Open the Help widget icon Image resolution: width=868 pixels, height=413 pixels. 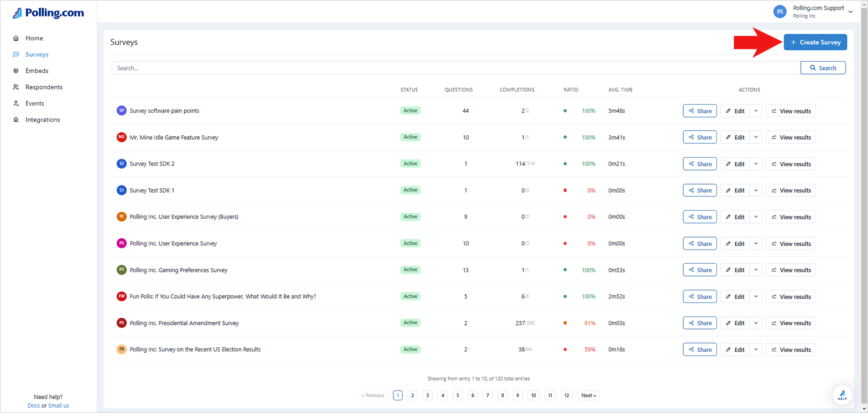click(842, 395)
